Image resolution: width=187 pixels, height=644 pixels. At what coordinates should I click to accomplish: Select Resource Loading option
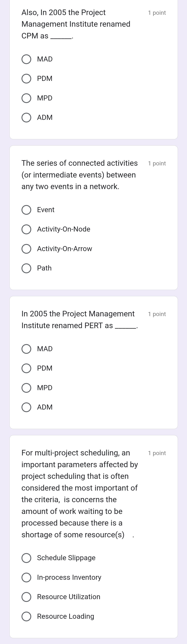point(26,616)
